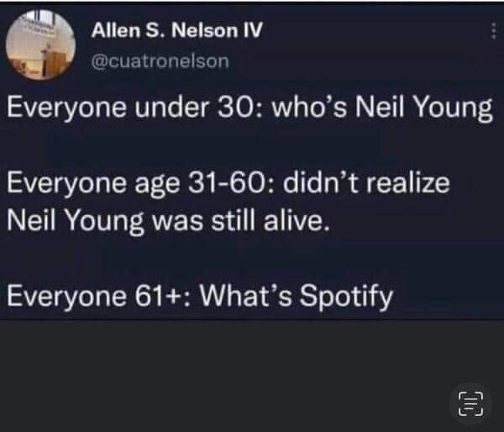Select the line starting "Everyone under 30"
504x432 pixels.
coord(250,113)
